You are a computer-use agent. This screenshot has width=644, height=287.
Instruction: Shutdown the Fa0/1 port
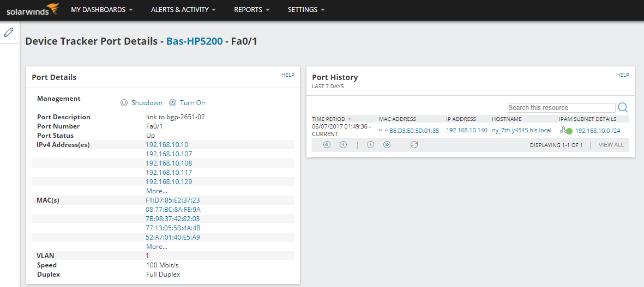tap(141, 103)
